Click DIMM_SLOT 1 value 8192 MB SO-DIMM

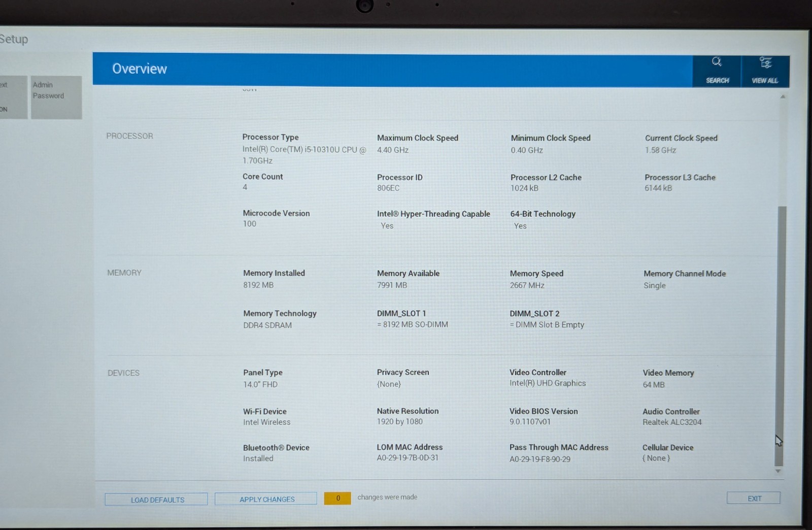click(x=413, y=324)
